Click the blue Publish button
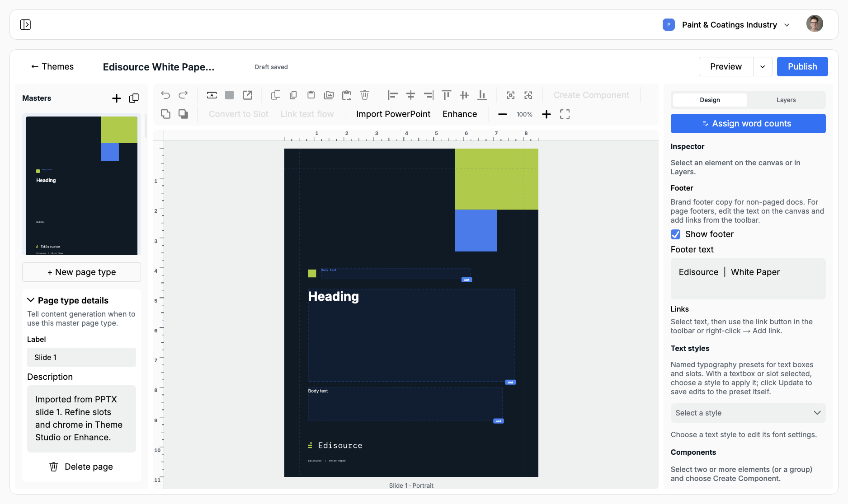This screenshot has height=504, width=848. [802, 67]
